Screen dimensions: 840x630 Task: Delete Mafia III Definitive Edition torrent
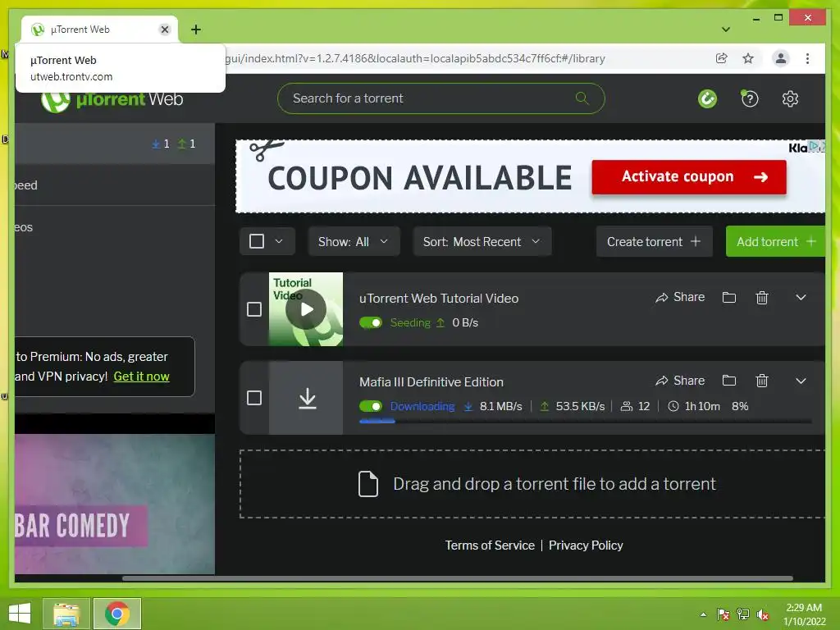pos(762,381)
